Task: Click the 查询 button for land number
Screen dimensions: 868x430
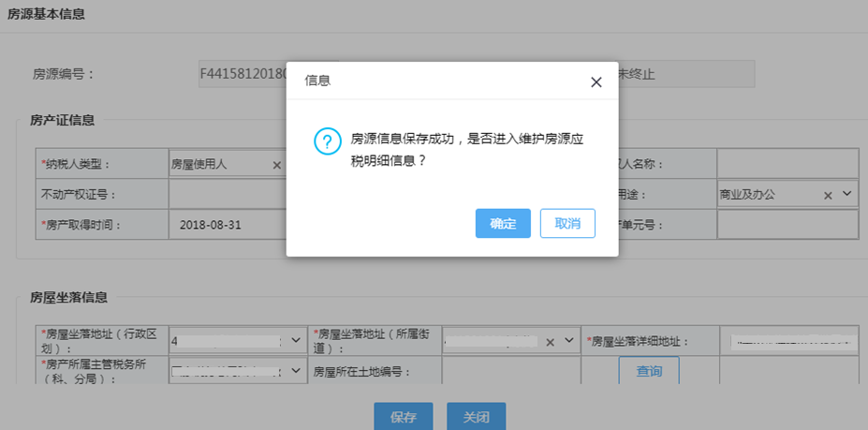Action: click(649, 371)
